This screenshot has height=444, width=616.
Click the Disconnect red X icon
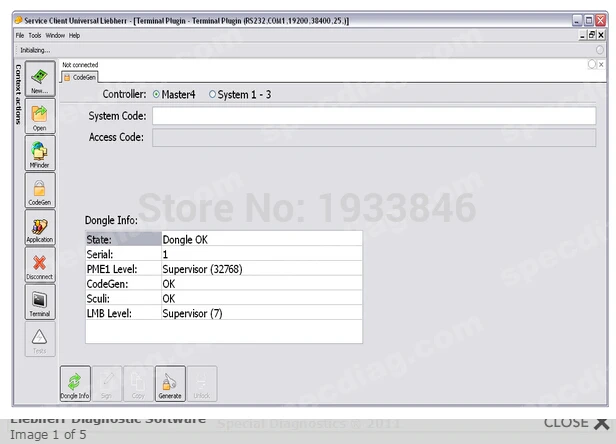coord(40,264)
